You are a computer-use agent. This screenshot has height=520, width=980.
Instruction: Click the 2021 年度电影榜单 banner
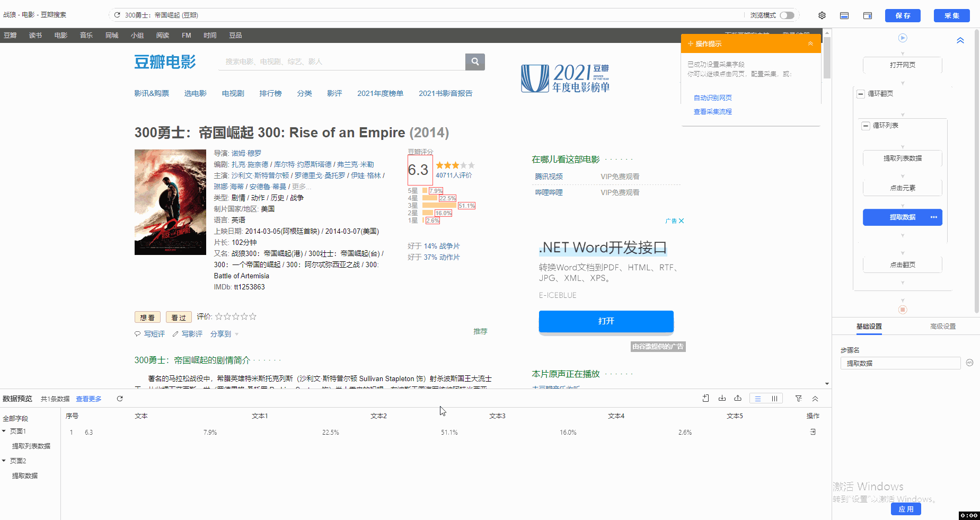(565, 78)
